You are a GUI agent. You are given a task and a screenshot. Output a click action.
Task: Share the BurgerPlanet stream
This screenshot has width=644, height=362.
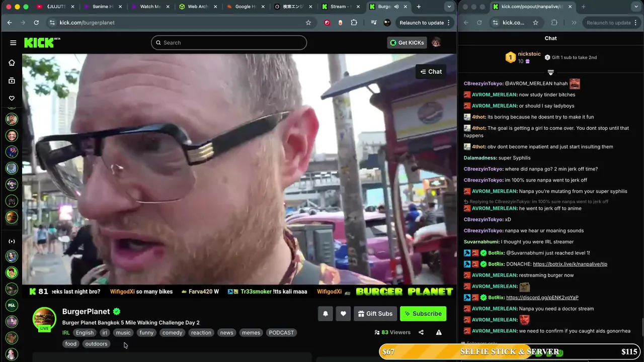click(421, 332)
